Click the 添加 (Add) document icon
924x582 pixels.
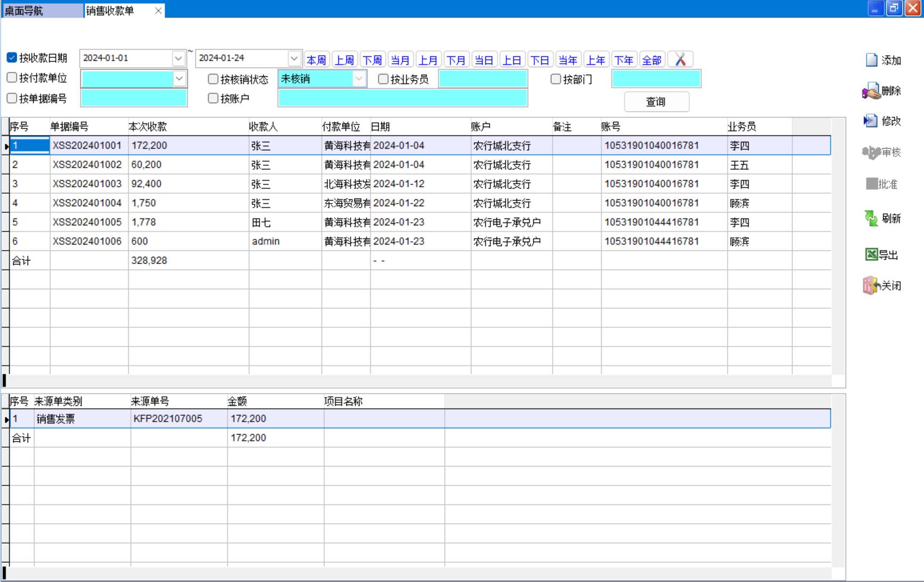coord(871,60)
